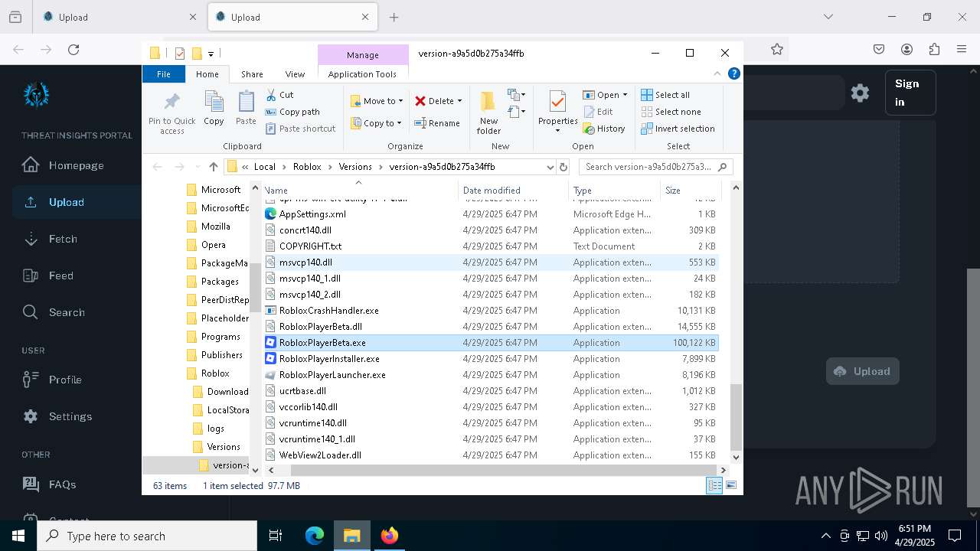This screenshot has width=980, height=551.
Task: Click the portal gear settings icon
Action: click(x=860, y=93)
